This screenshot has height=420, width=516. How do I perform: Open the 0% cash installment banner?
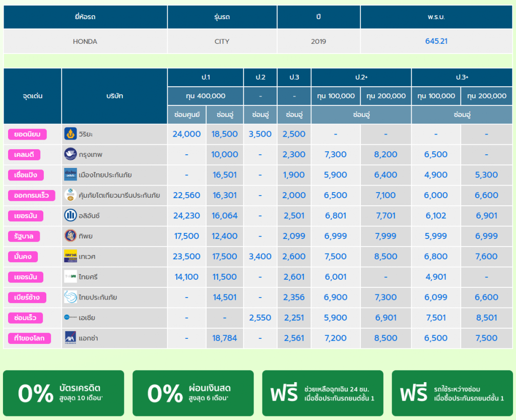click(193, 393)
